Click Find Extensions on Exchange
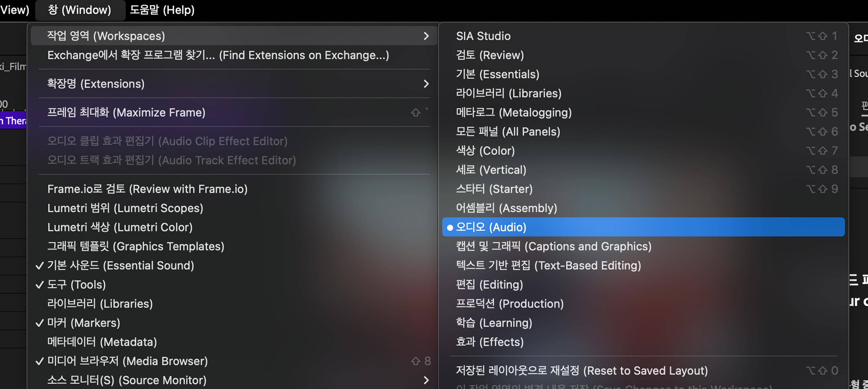Screen dimensions: 868x389 (218, 55)
